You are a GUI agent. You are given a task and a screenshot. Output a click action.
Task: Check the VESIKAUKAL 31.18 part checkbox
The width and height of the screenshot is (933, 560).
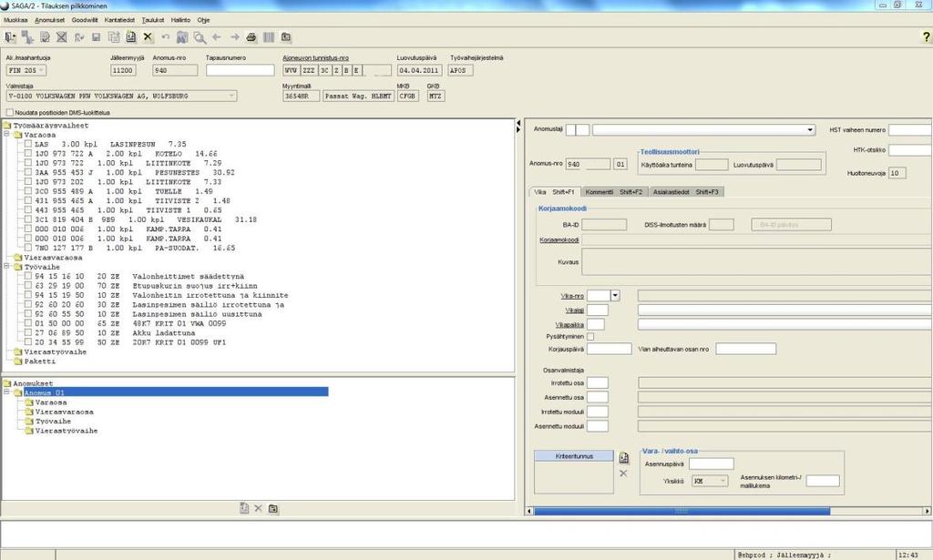click(28, 219)
